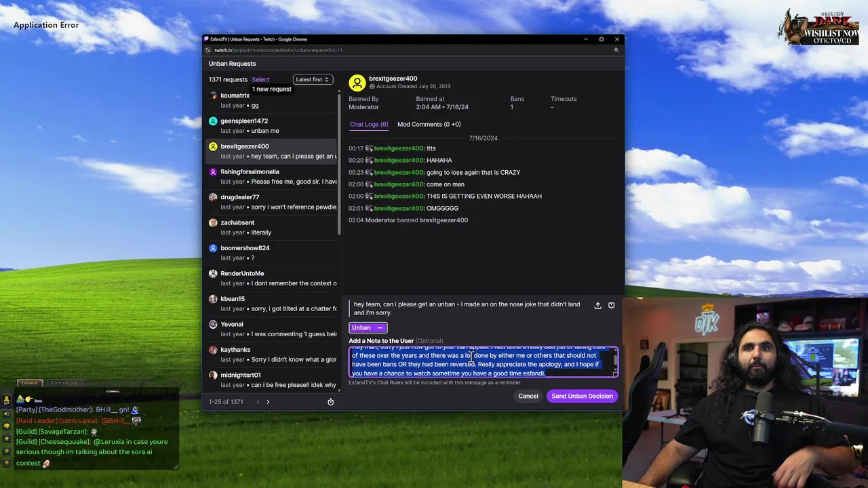Screen dimensions: 868x488
Task: Click boomershow824's blue avatar
Action: [213, 248]
